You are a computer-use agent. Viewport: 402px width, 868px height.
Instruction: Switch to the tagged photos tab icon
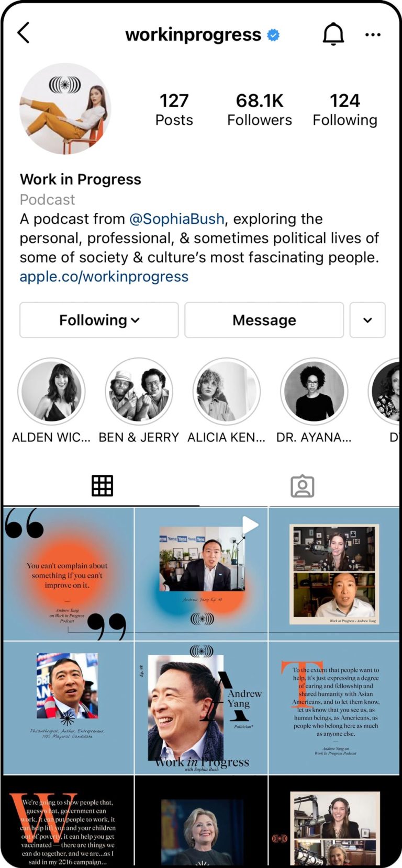point(302,486)
